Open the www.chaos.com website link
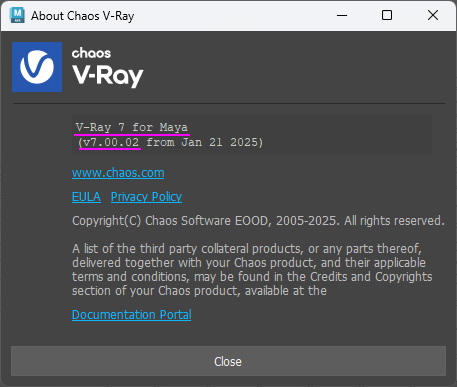This screenshot has width=457, height=387. (118, 173)
